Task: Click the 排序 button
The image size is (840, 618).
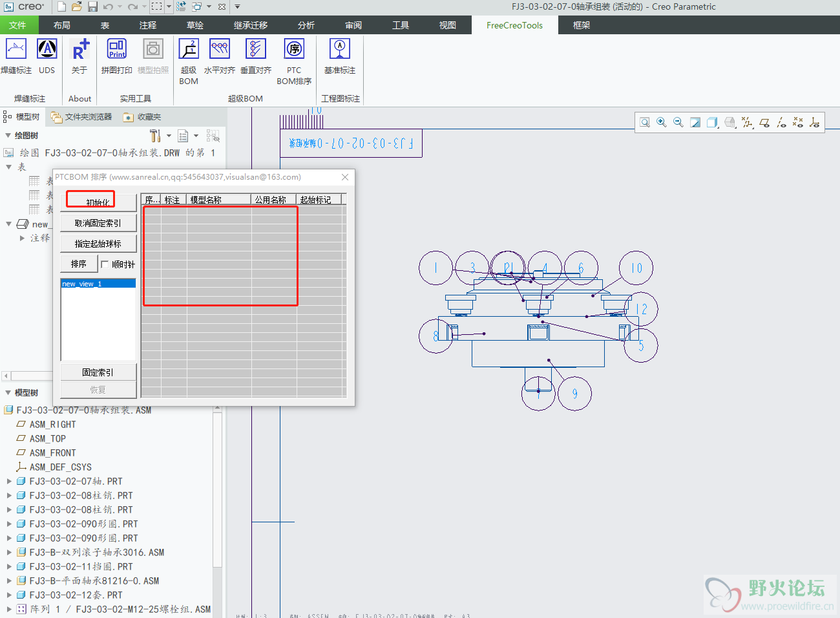Action: [x=79, y=264]
